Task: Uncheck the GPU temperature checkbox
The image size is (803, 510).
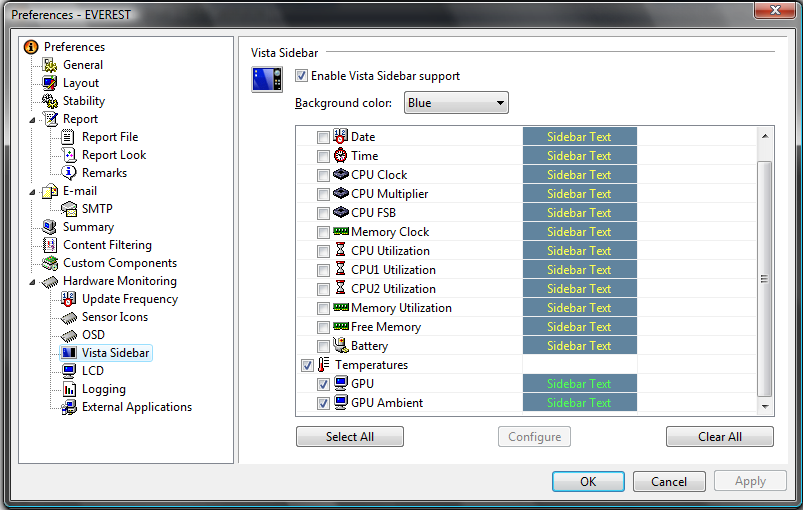Action: coord(323,385)
